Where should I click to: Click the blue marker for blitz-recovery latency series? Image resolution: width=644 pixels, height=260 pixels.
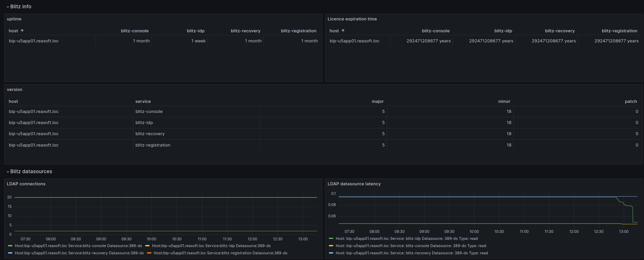[331, 253]
